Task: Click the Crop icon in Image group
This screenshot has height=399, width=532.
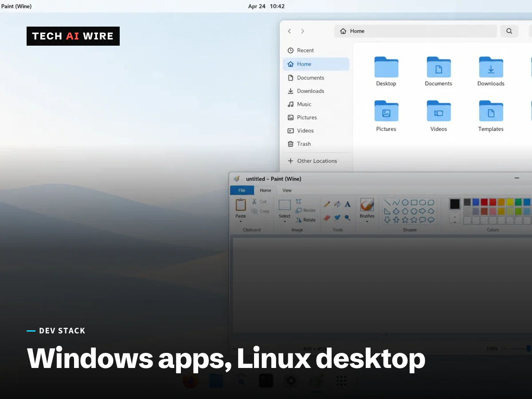Action: 299,201
